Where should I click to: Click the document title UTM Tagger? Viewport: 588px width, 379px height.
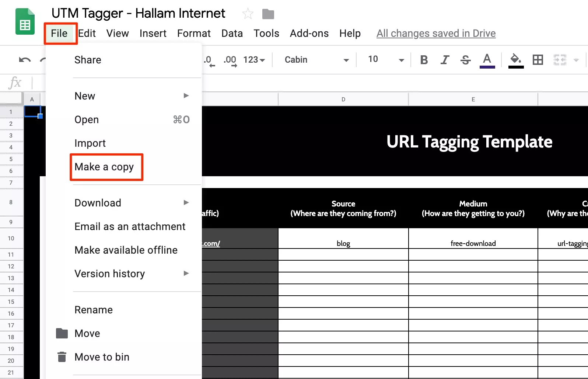click(138, 13)
